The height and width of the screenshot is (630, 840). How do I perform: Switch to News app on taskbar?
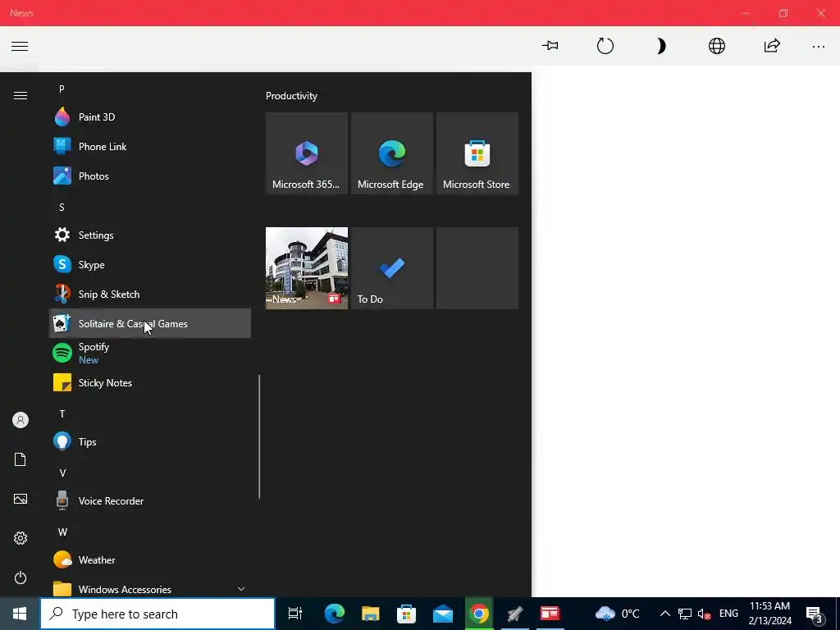[x=550, y=614]
